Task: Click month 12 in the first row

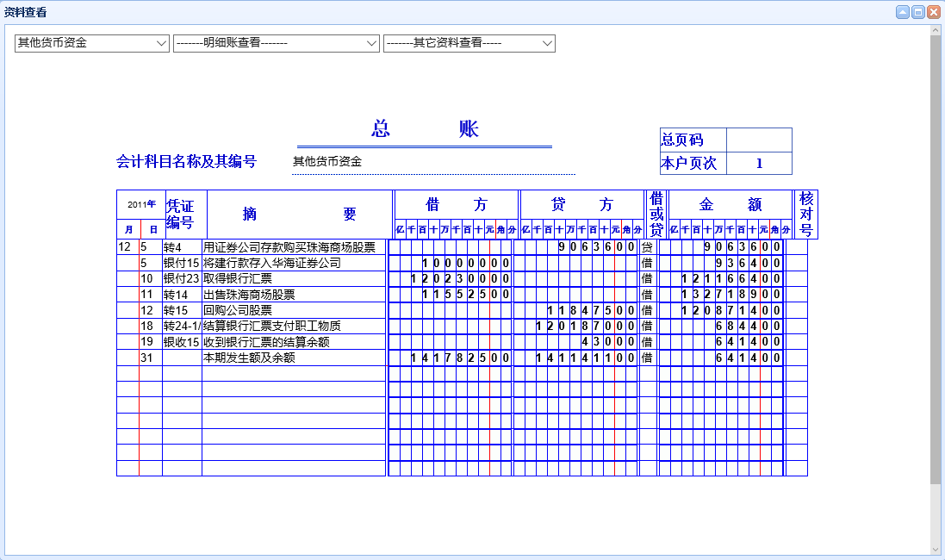Action: coord(124,247)
